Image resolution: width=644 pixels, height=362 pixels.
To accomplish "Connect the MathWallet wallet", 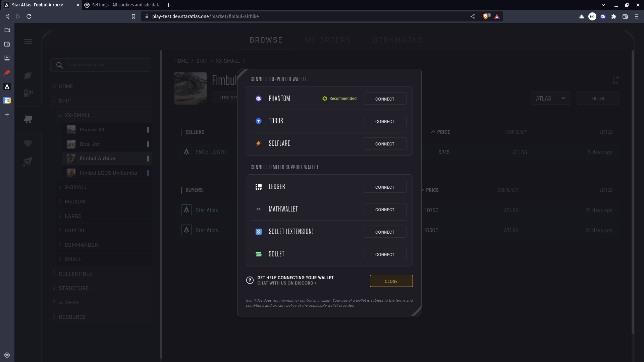I will 385,209.
